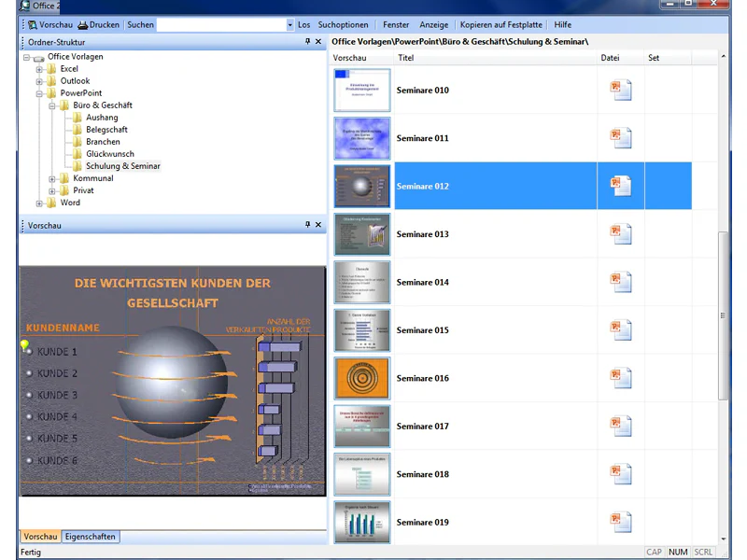Open the search field dropdown arrow
This screenshot has width=747, height=560.
click(289, 25)
